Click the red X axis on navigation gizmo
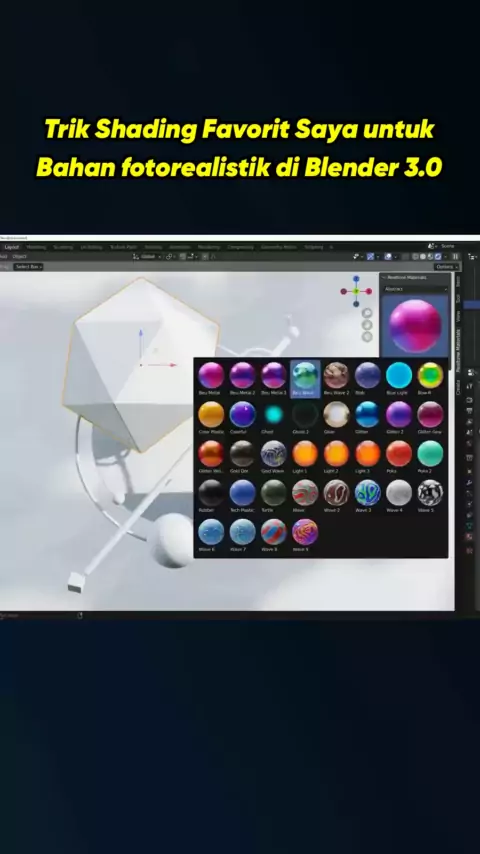This screenshot has height=854, width=480. pos(369,291)
